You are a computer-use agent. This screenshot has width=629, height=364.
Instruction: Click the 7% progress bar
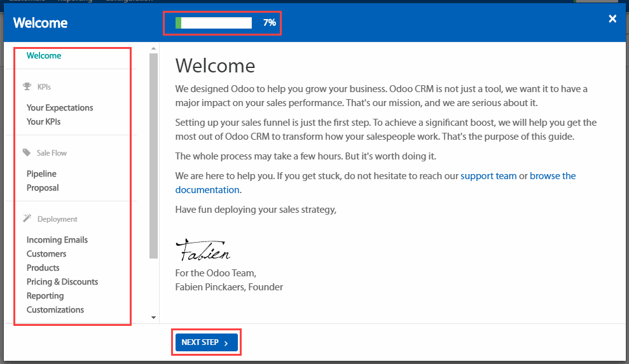[x=214, y=23]
